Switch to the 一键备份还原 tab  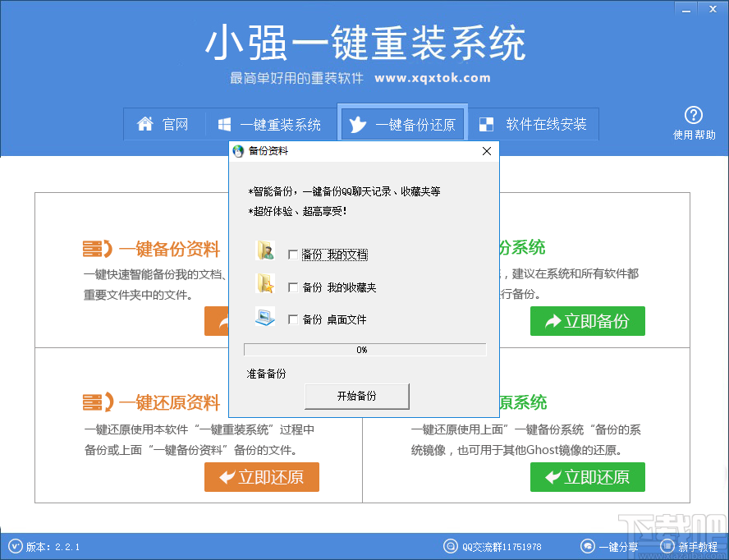coord(402,124)
